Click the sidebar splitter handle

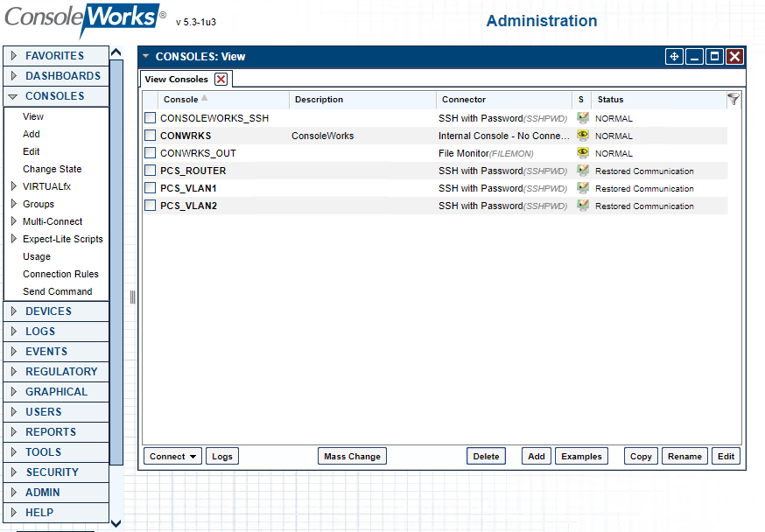point(132,297)
